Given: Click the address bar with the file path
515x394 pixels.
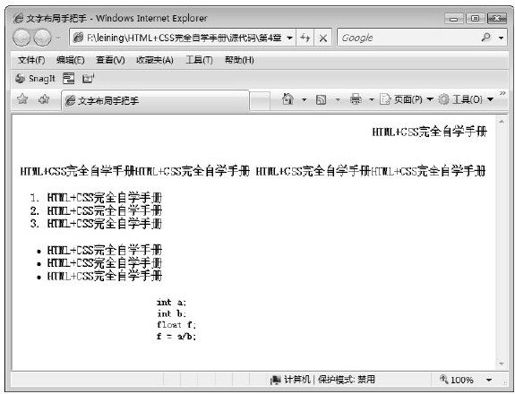Looking at the screenshot, I should (x=178, y=38).
